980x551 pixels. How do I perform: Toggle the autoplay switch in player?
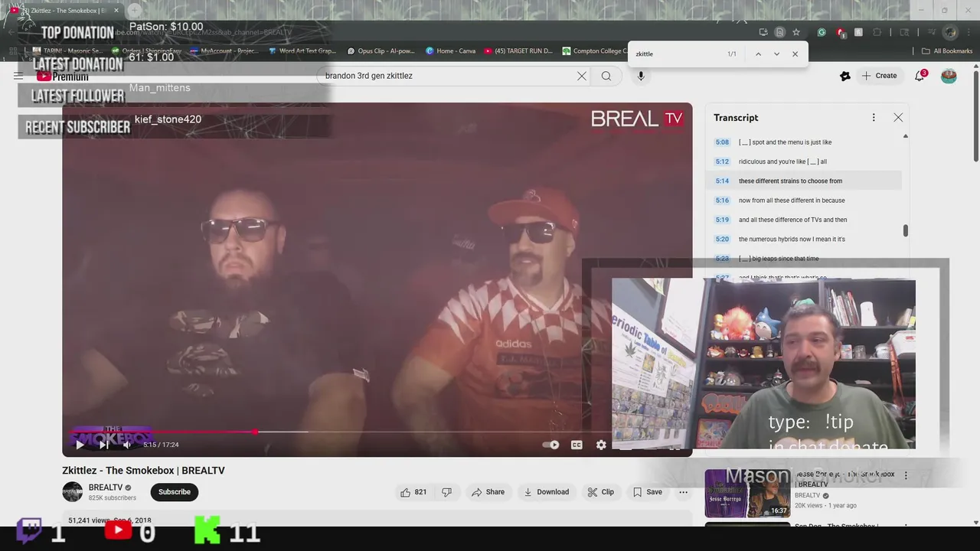pyautogui.click(x=550, y=445)
